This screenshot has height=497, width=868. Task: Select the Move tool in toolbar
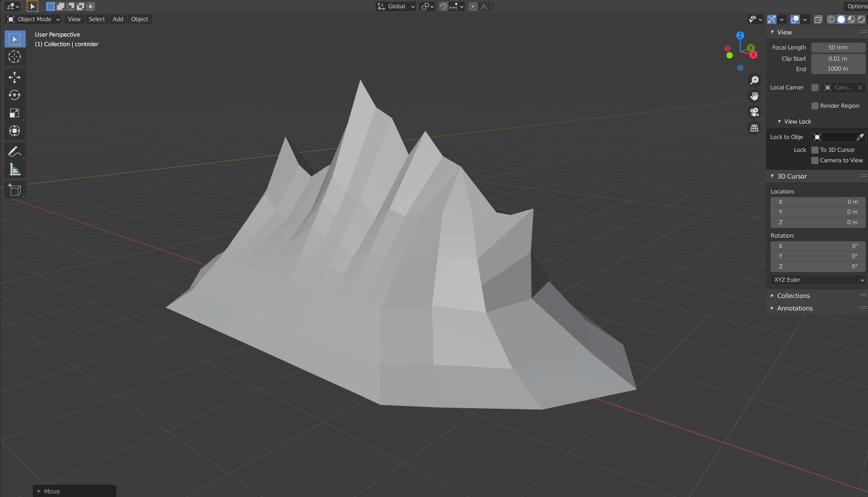[x=15, y=77]
